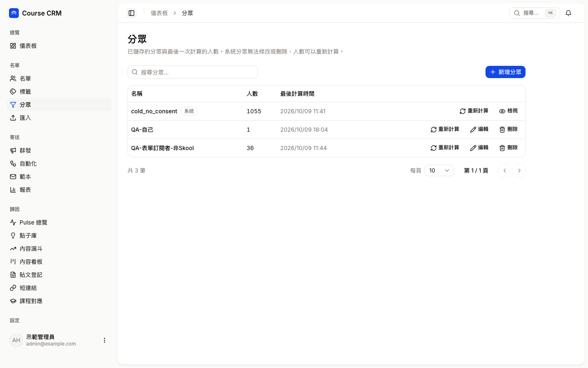Image resolution: width=588 pixels, height=368 pixels.
Task: Click the 示範管理員 user profile
Action: click(x=59, y=340)
